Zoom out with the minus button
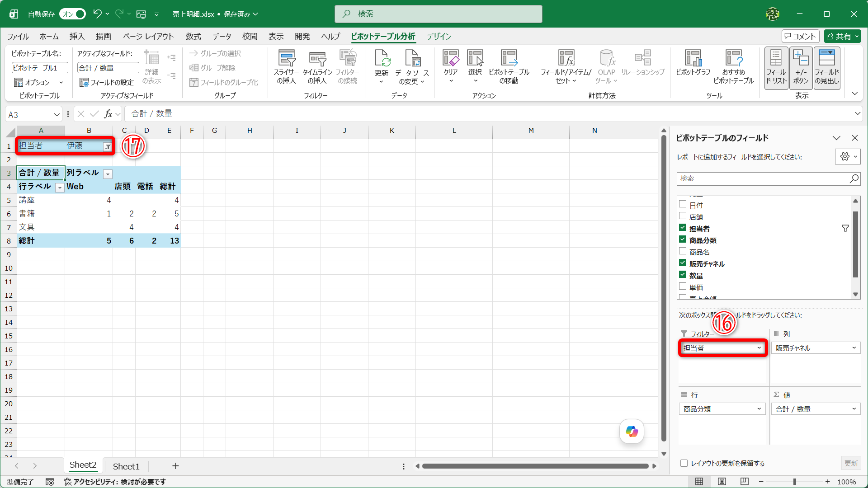Image resolution: width=868 pixels, height=488 pixels. [x=761, y=482]
